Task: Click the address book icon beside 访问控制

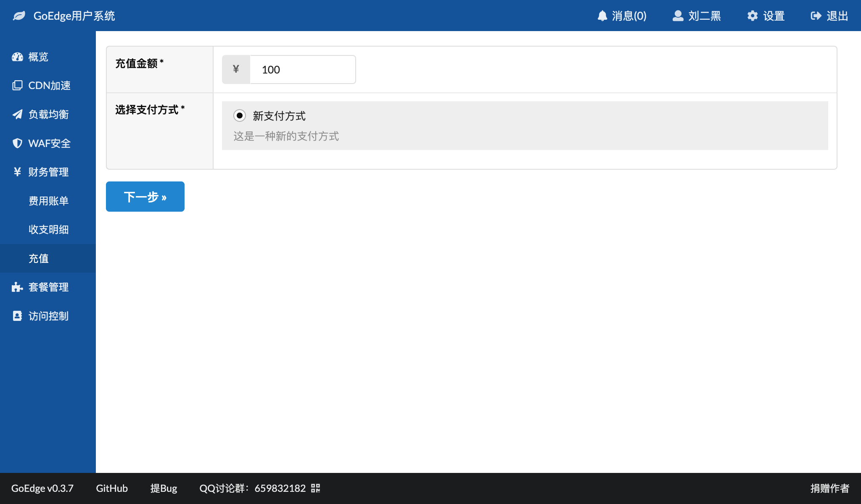Action: (17, 316)
